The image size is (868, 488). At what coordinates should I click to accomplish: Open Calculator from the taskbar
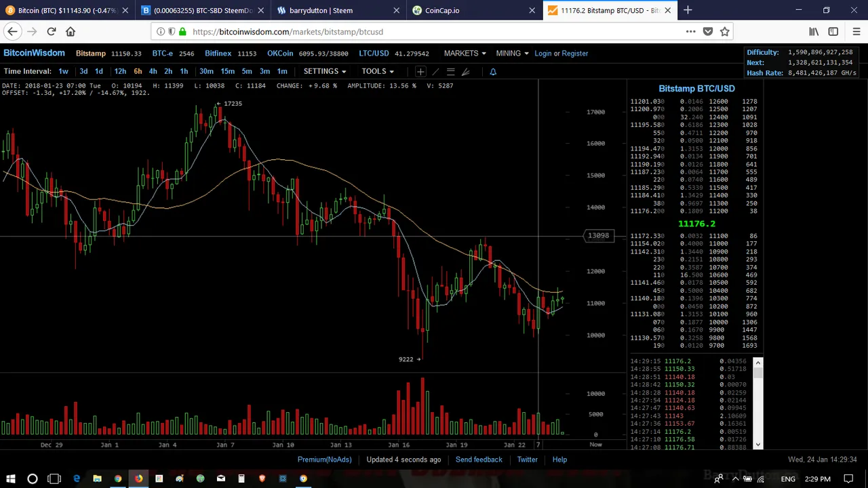tap(241, 479)
